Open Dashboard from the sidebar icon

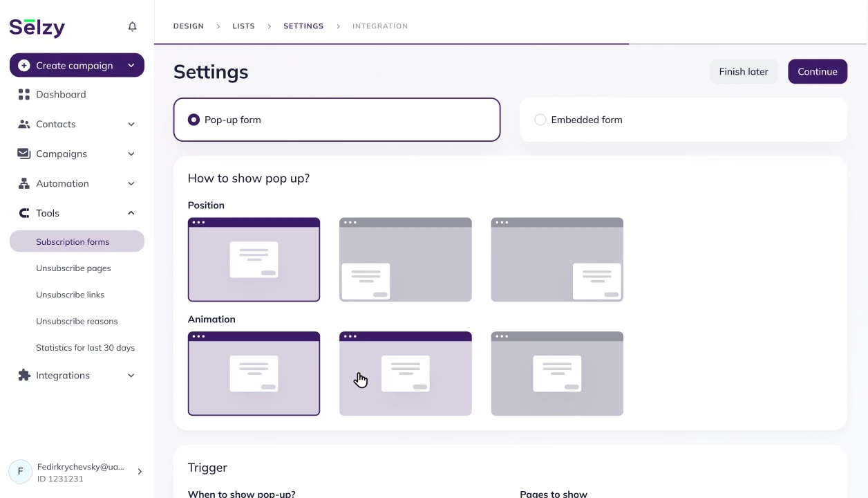point(24,94)
